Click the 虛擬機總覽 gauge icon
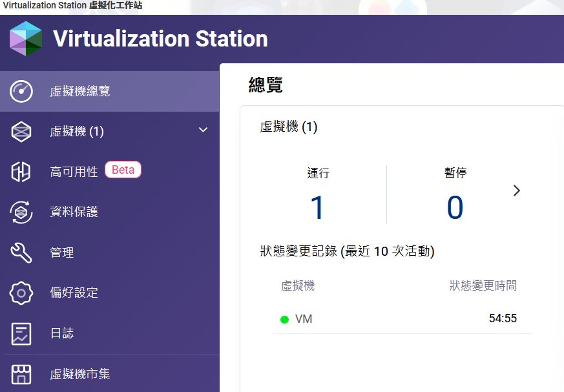This screenshot has height=392, width=564. point(21,92)
